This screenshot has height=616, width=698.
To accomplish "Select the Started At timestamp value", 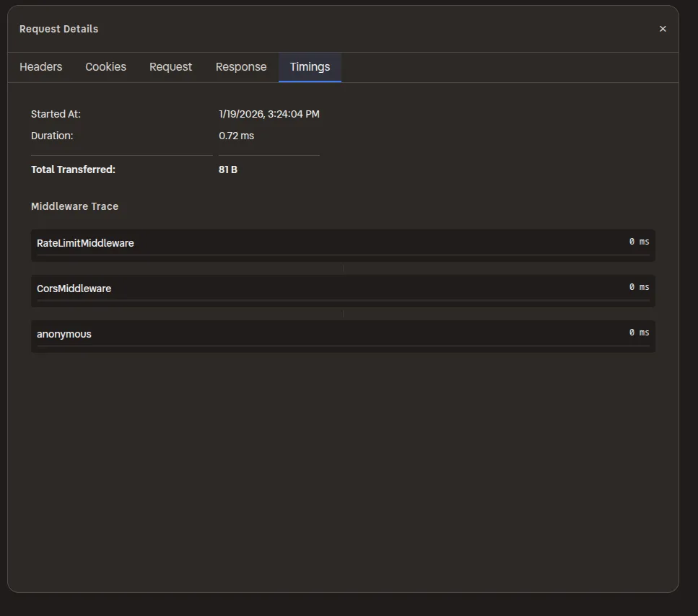I will [269, 113].
